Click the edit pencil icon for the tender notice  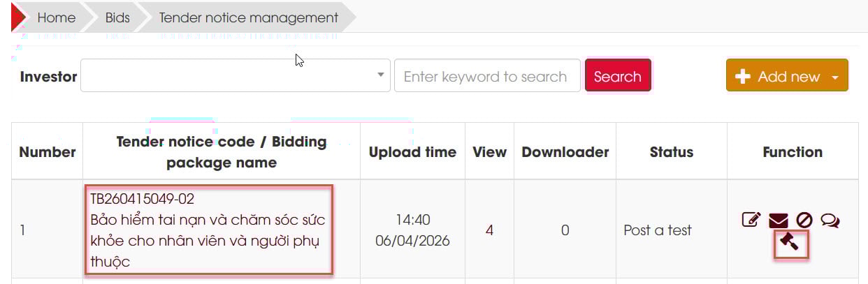click(x=751, y=221)
